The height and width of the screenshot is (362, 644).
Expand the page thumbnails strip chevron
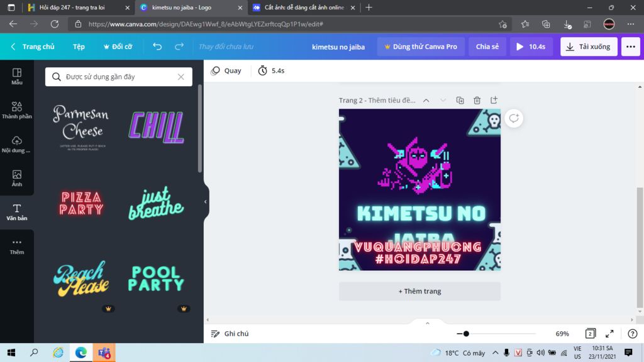pyautogui.click(x=428, y=324)
